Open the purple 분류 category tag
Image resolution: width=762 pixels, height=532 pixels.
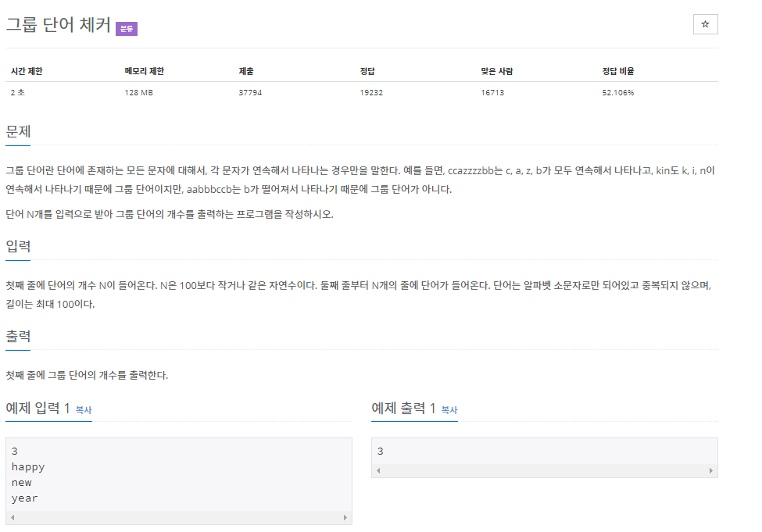coord(127,29)
